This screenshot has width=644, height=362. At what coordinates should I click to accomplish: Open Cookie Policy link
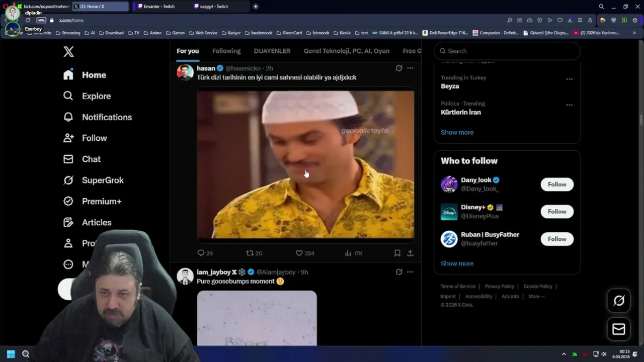pos(538,287)
